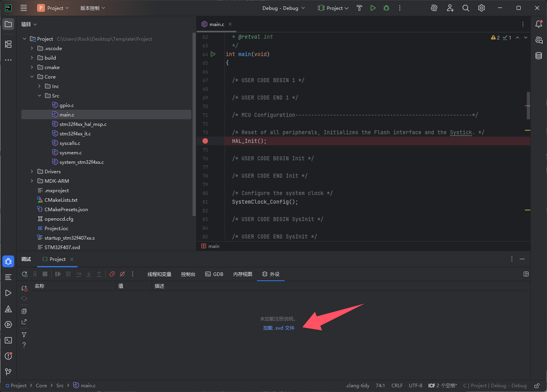The image size is (547, 392).
Task: Open the Code With Me add user icon
Action: pyautogui.click(x=450, y=8)
